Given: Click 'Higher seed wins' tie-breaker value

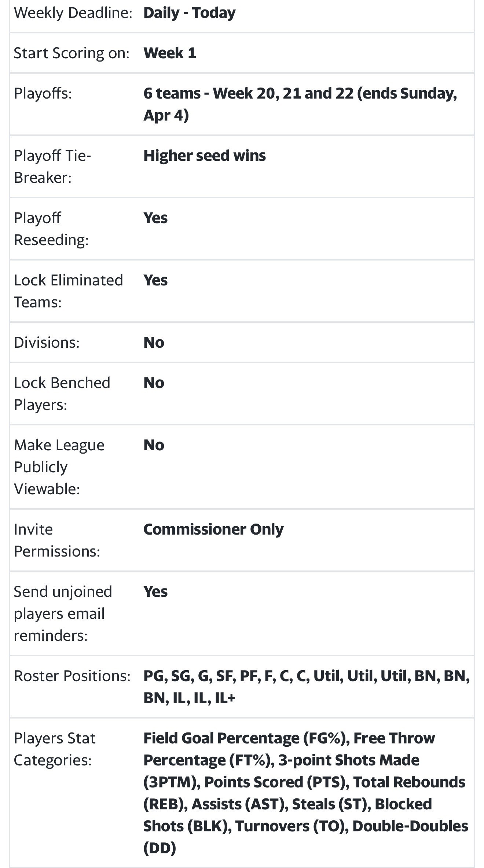Looking at the screenshot, I should click(204, 156).
